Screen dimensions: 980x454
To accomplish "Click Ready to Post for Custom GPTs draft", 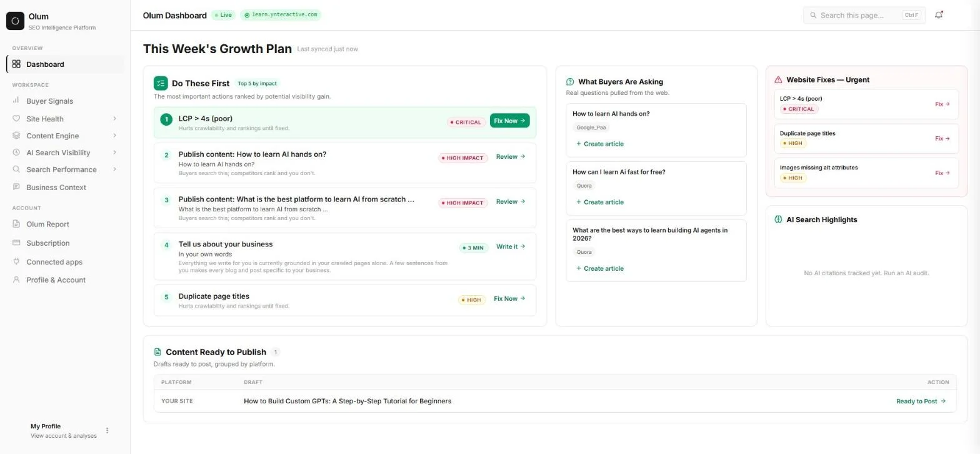I will click(x=921, y=401).
